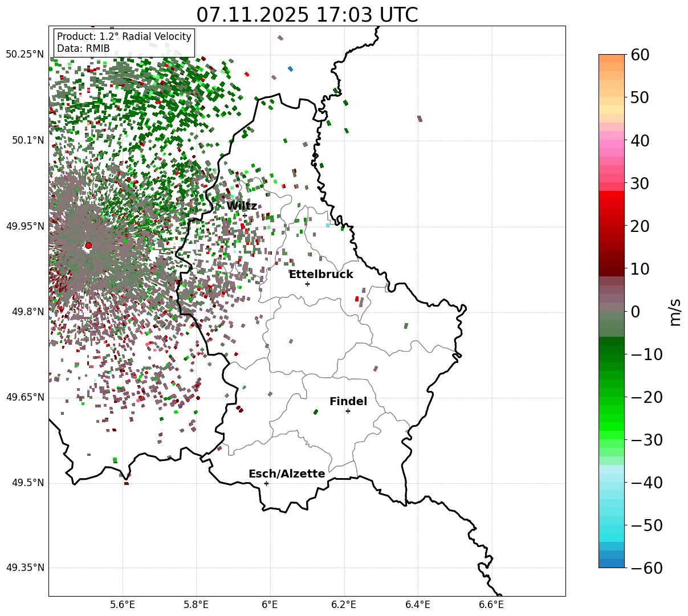The image size is (688, 616).
Task: Click the colorbar 20 tick label
Action: pyautogui.click(x=641, y=226)
